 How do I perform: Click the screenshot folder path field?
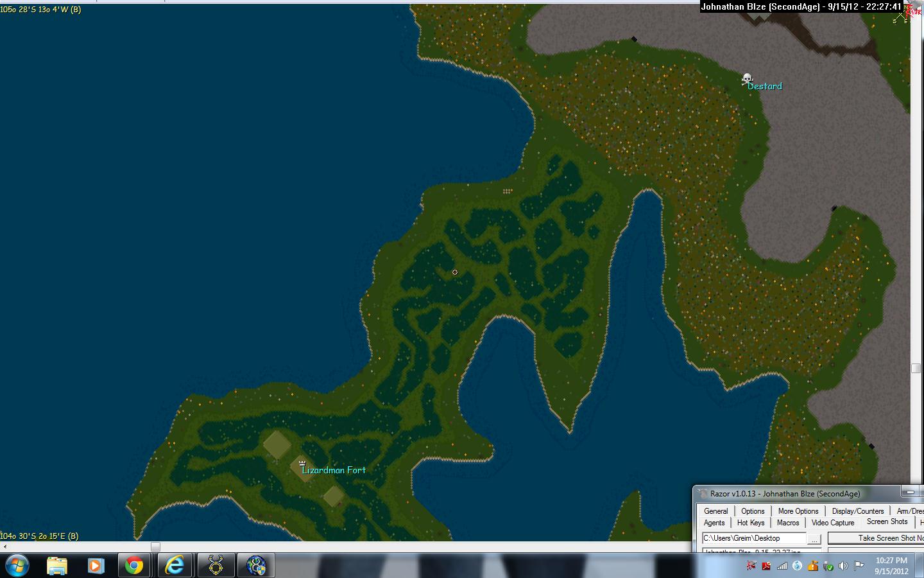click(753, 538)
